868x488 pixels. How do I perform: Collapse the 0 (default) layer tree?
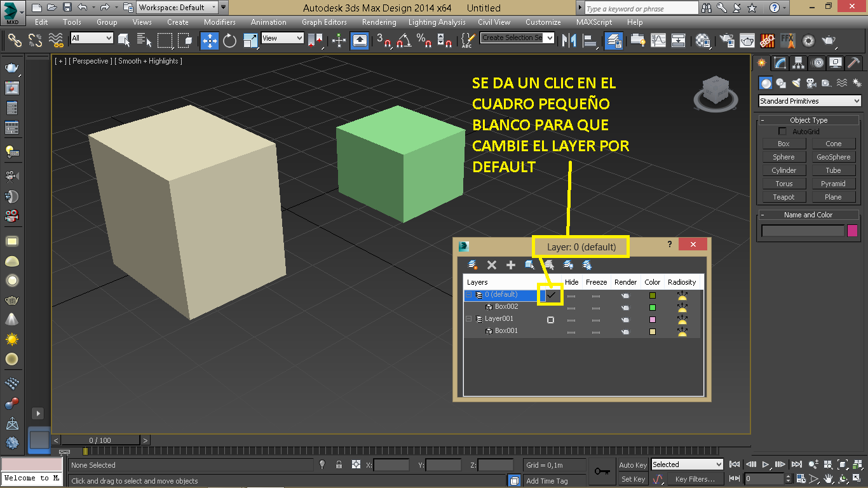pyautogui.click(x=469, y=295)
